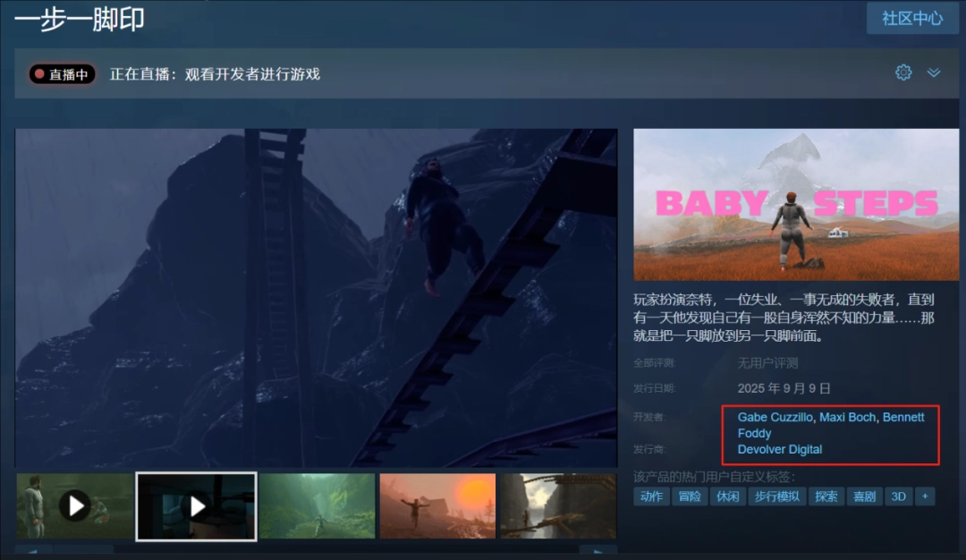This screenshot has width=966, height=560.
Task: Click 正在直播：观看开发者进行游戏 broadcast title
Action: [x=215, y=74]
